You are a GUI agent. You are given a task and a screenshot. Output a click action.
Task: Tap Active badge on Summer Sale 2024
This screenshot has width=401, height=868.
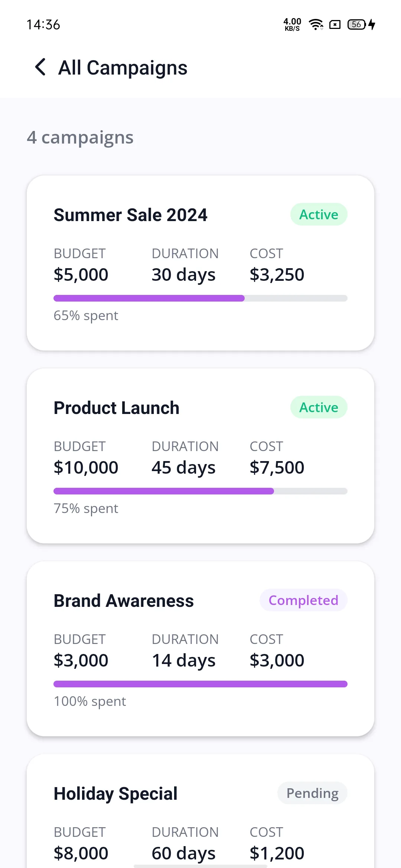pos(319,214)
